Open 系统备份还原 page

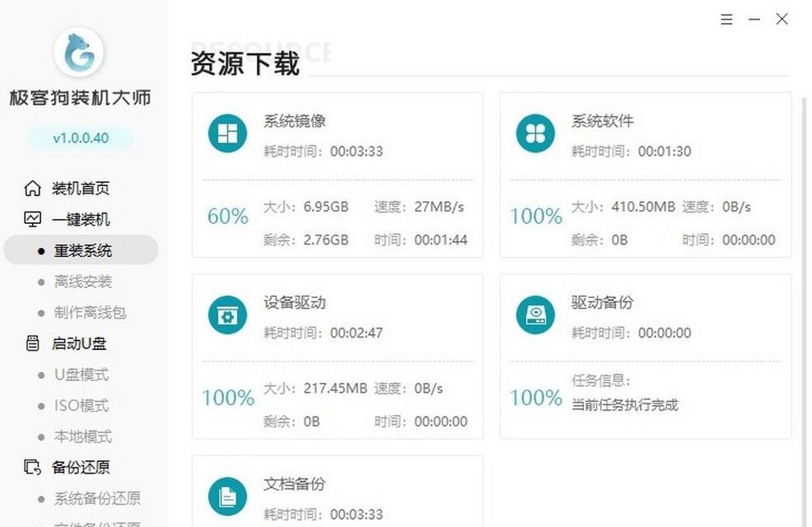96,498
